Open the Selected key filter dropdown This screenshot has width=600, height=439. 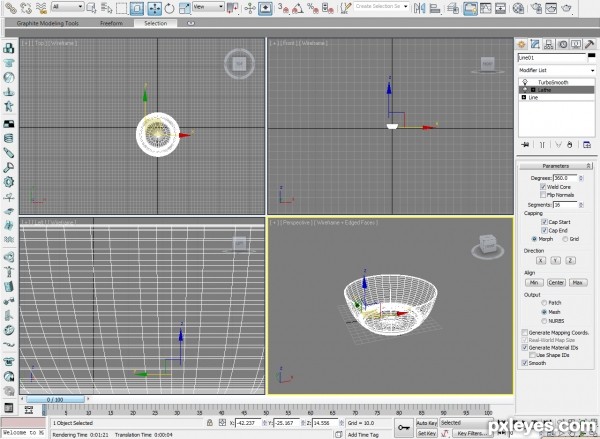coord(466,423)
